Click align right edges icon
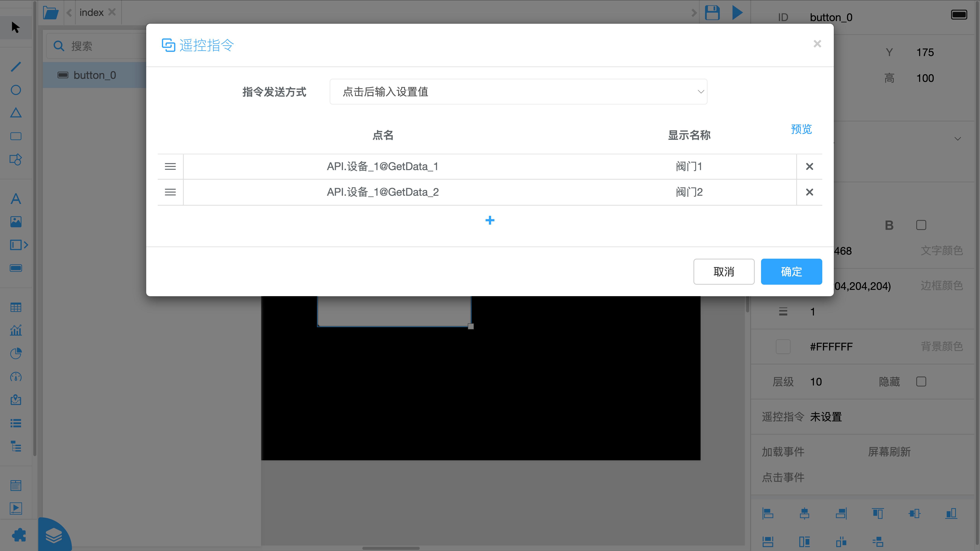 tap(841, 513)
